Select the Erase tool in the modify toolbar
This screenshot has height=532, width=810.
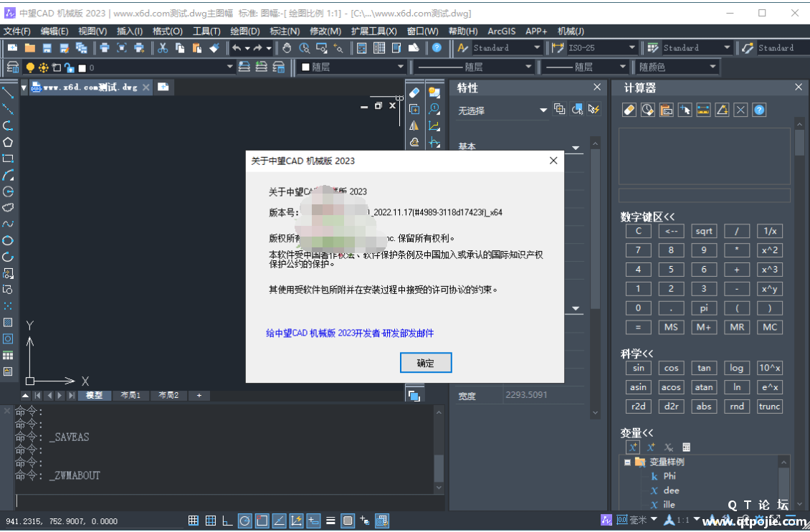414,92
